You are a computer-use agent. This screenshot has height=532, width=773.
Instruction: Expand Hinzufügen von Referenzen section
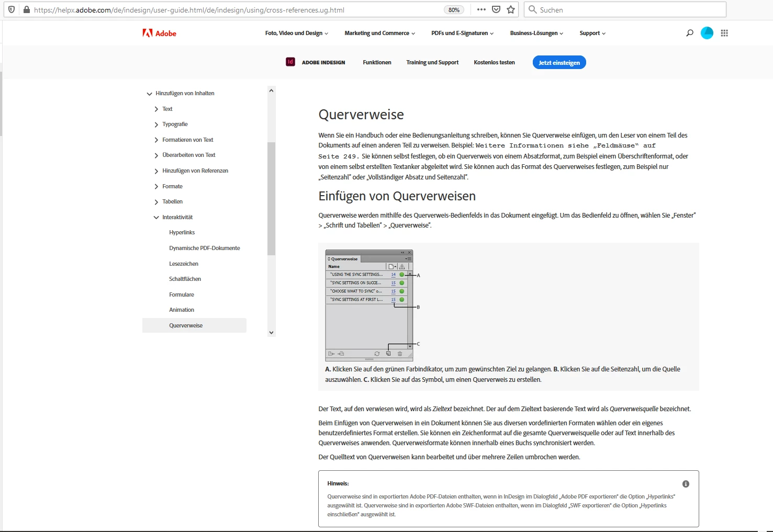(156, 171)
